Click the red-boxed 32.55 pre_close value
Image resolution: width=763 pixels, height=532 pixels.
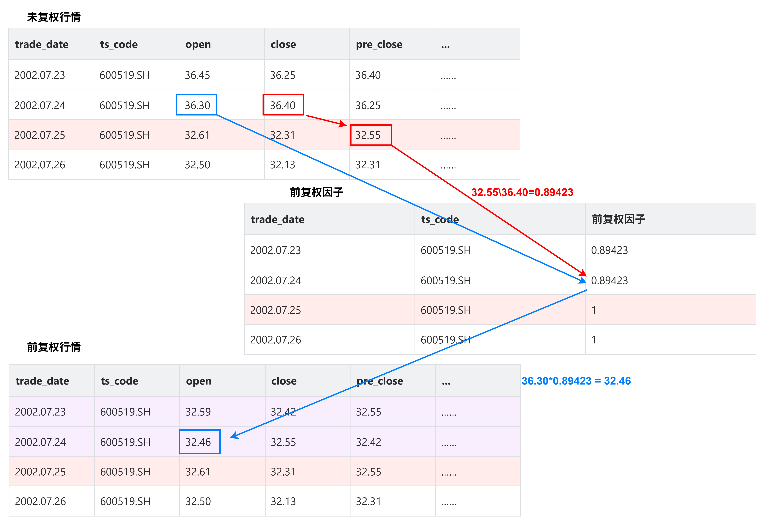[x=368, y=135]
